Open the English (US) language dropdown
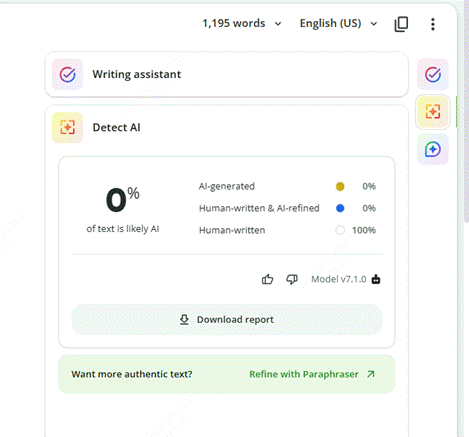 tap(339, 23)
